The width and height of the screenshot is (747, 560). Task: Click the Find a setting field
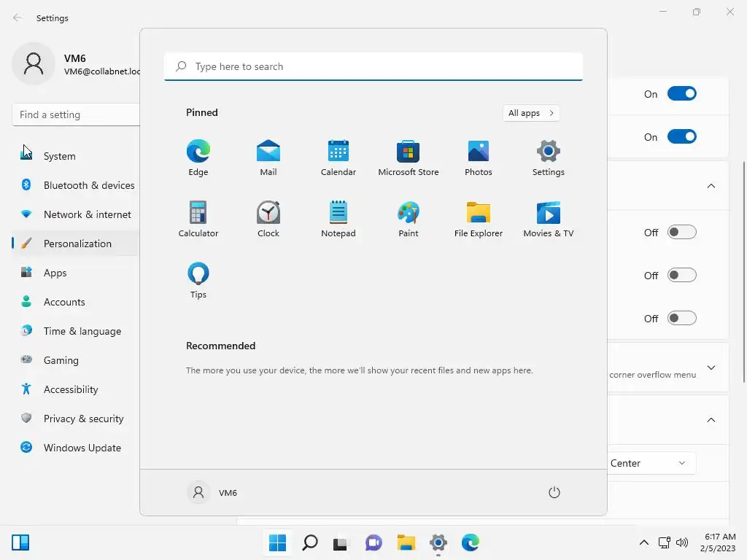(x=76, y=114)
